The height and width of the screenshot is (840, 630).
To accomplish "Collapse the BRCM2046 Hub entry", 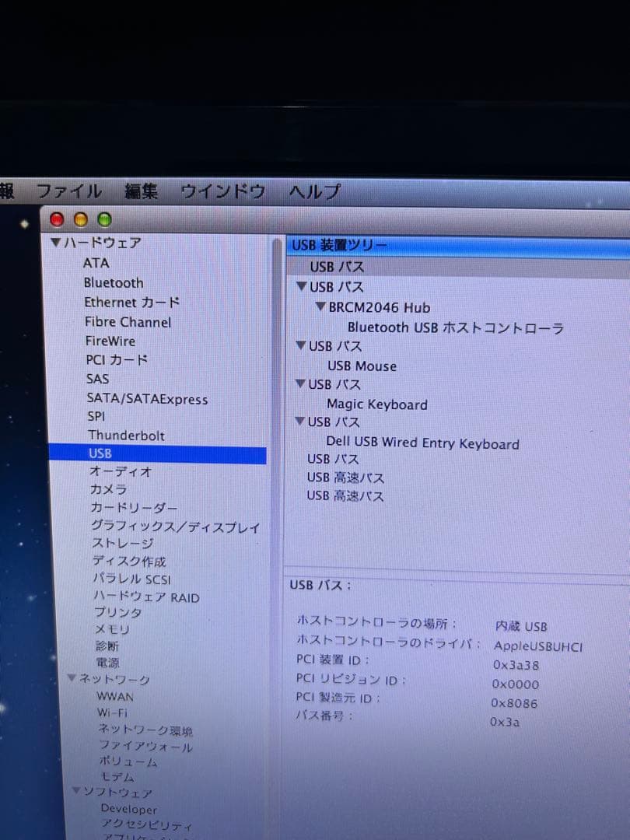I will point(320,307).
